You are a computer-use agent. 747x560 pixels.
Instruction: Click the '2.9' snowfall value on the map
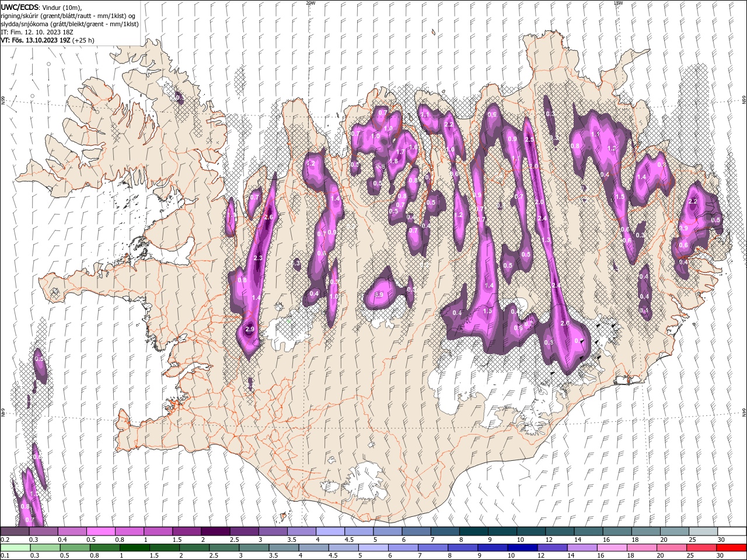coord(250,330)
